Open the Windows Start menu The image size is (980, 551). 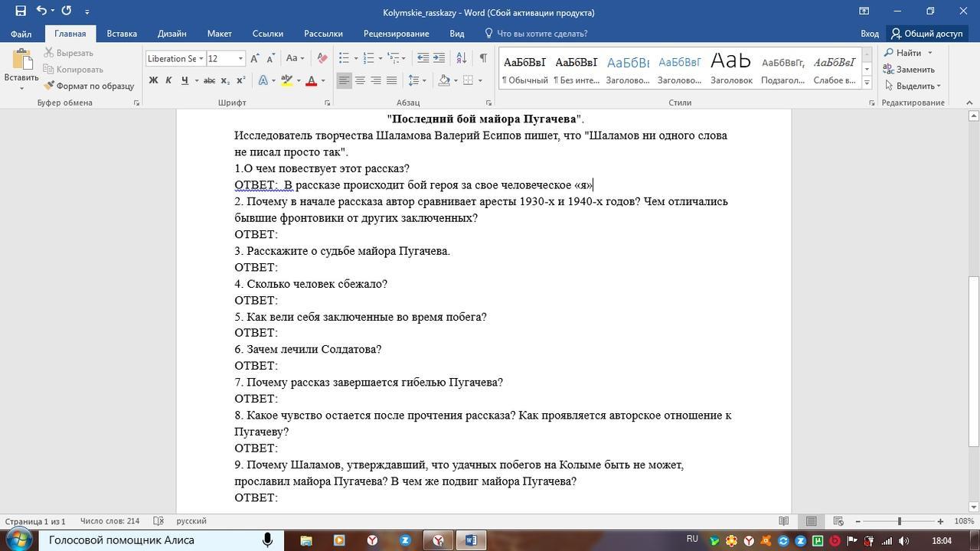tap(18, 540)
